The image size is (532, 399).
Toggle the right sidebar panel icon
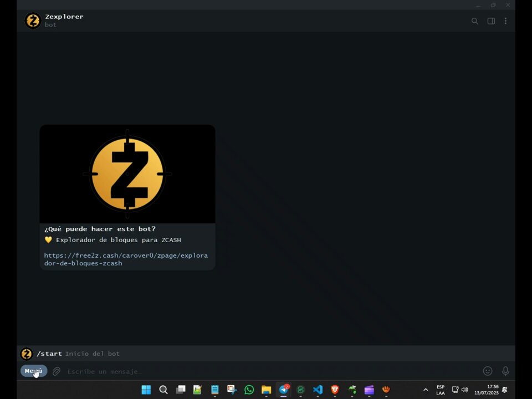(x=491, y=21)
